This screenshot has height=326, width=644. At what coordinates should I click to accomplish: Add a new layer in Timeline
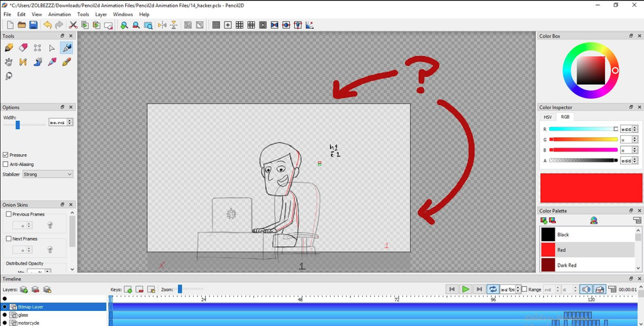[24, 289]
